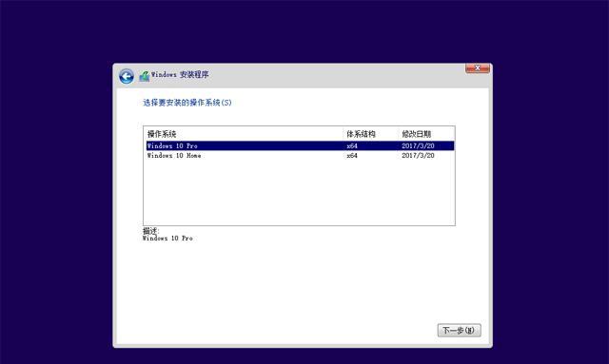
Task: Click the 描述 label
Action: coord(150,231)
